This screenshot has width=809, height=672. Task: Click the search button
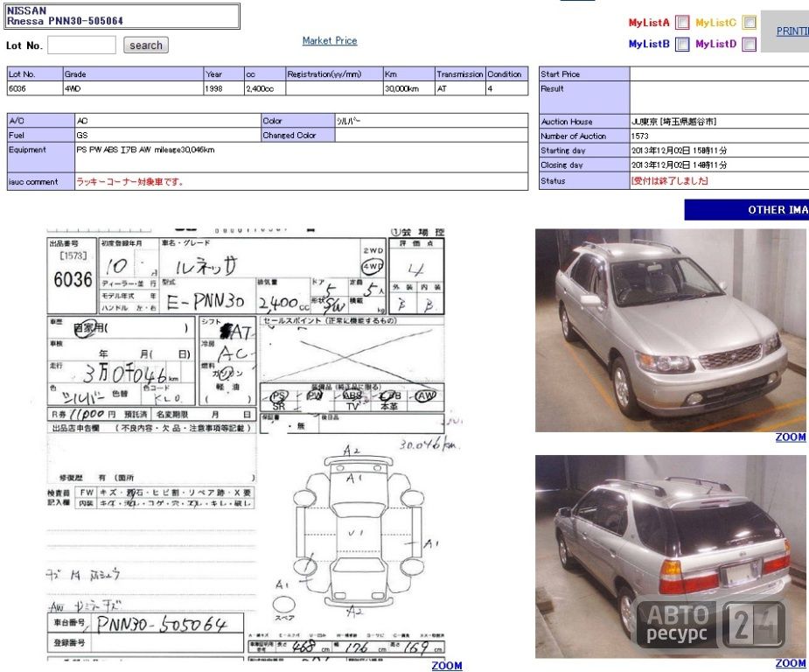pos(146,45)
